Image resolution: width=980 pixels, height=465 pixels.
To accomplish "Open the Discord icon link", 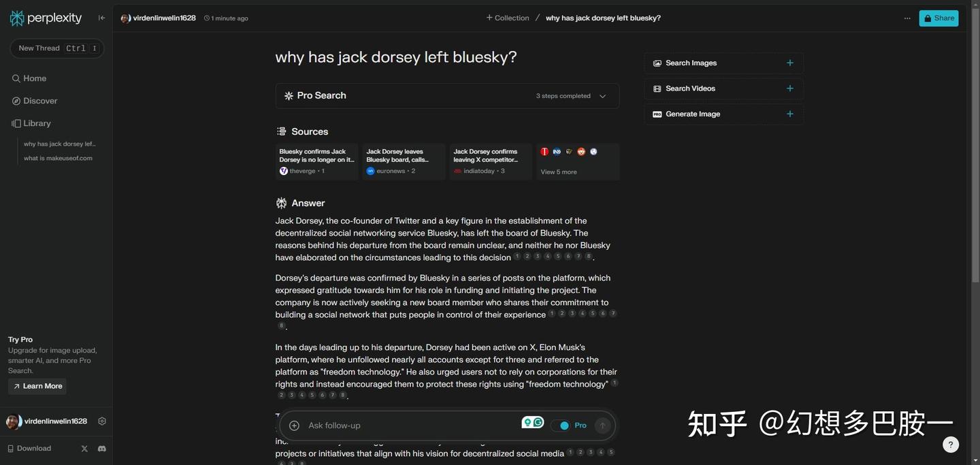I will [x=102, y=449].
